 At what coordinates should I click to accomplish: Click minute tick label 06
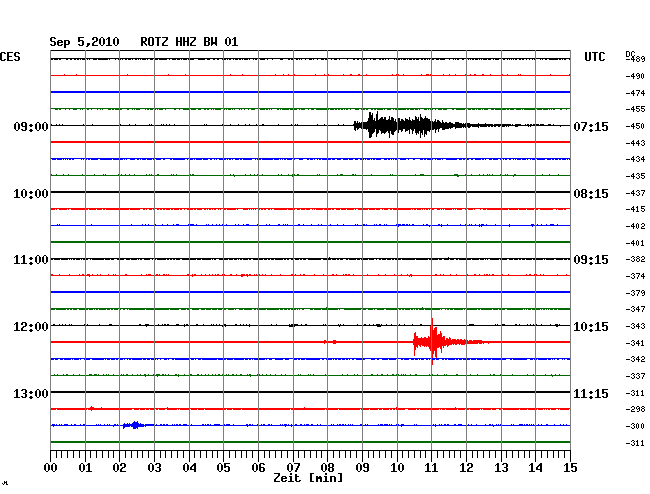point(258,468)
